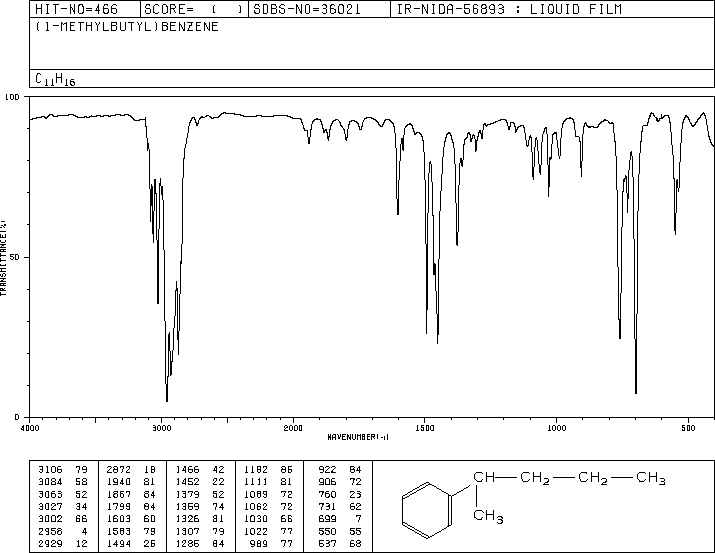Select peak value 1182 in the table
This screenshot has height=553, width=715.
point(255,470)
